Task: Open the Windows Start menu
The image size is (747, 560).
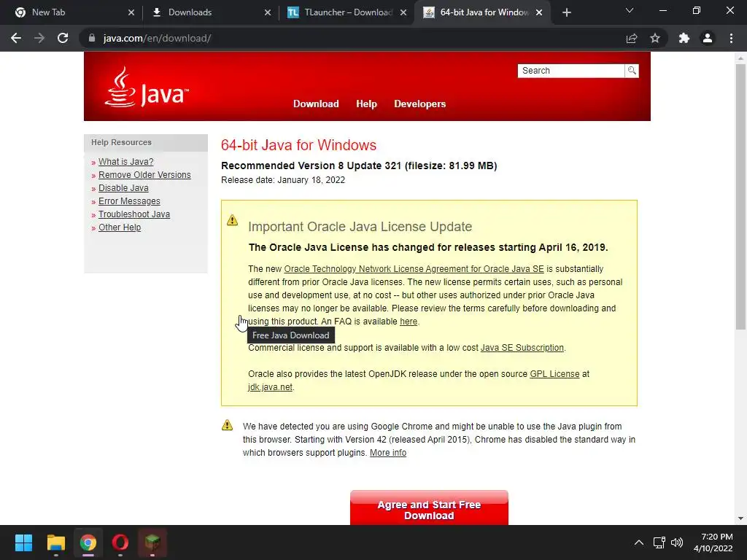Action: tap(23, 542)
